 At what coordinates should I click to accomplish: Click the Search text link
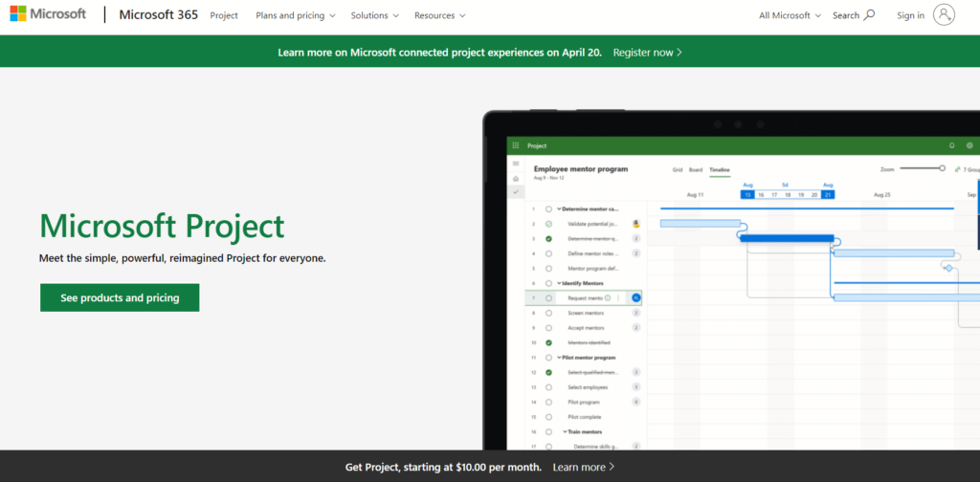[846, 15]
